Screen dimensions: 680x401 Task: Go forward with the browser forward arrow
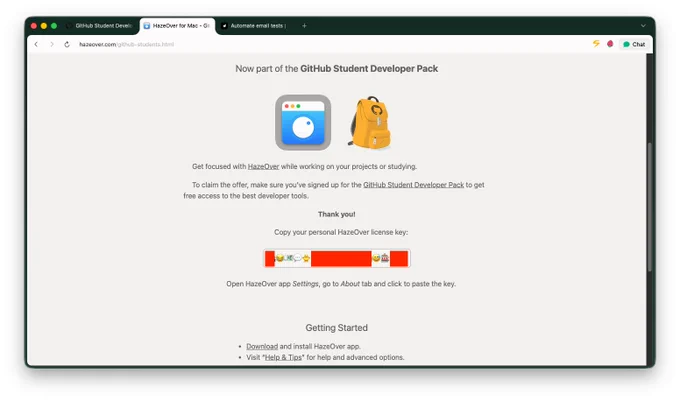pos(52,44)
